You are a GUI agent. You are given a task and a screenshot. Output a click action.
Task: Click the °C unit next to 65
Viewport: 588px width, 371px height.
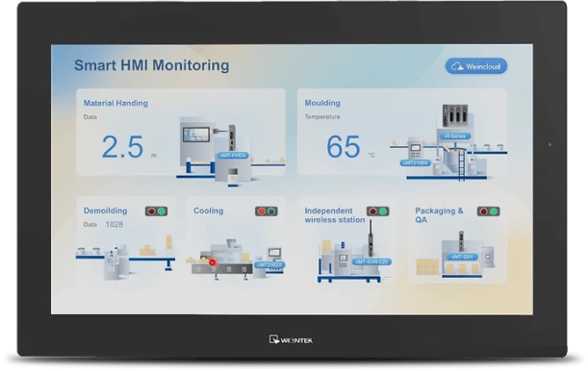pos(371,155)
